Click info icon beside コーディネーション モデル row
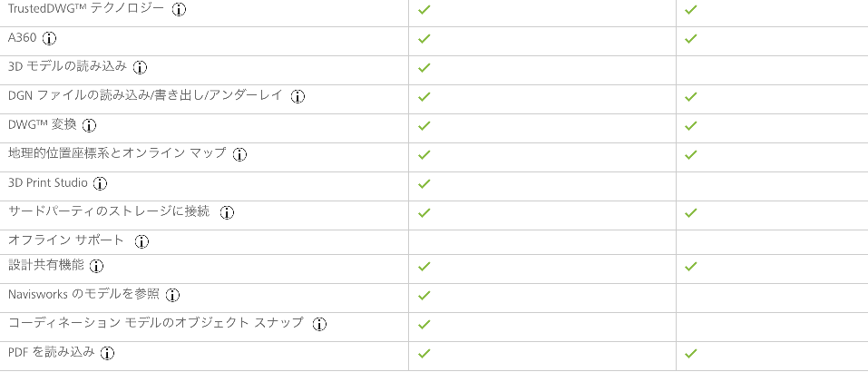This screenshot has height=372, width=868. (319, 325)
